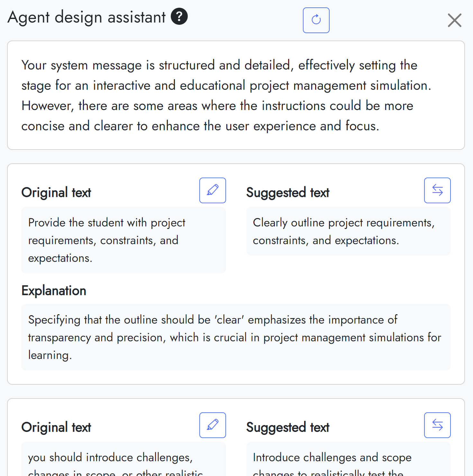Viewport: 473px width, 476px height.
Task: Click the second card's 'Original text' heading
Action: pyautogui.click(x=56, y=427)
